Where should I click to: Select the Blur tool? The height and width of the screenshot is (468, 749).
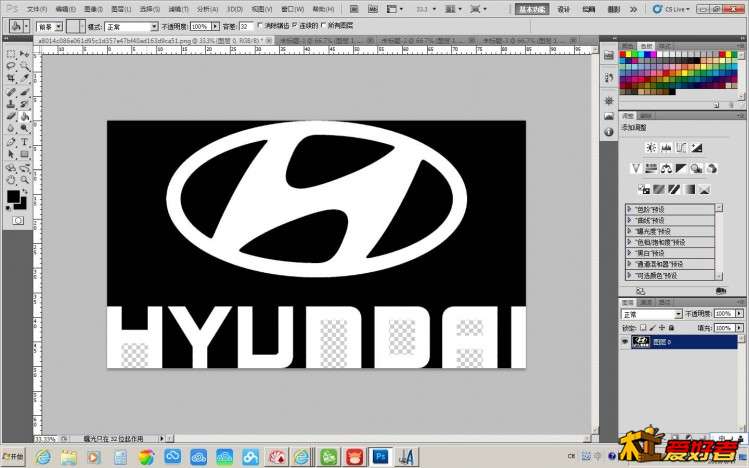coord(11,128)
